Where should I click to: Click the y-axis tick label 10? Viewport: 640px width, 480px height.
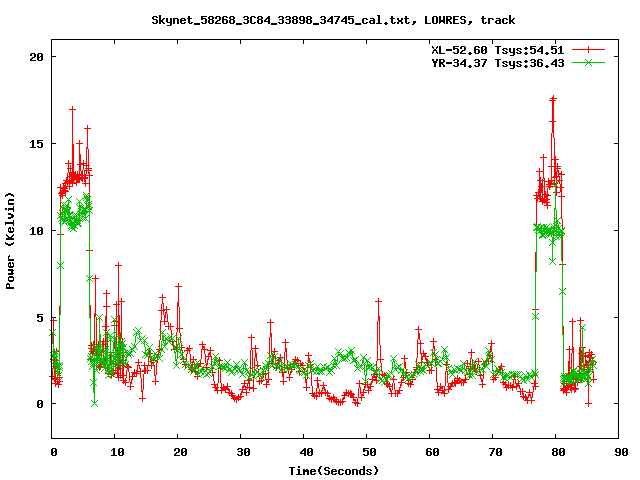tap(36, 231)
